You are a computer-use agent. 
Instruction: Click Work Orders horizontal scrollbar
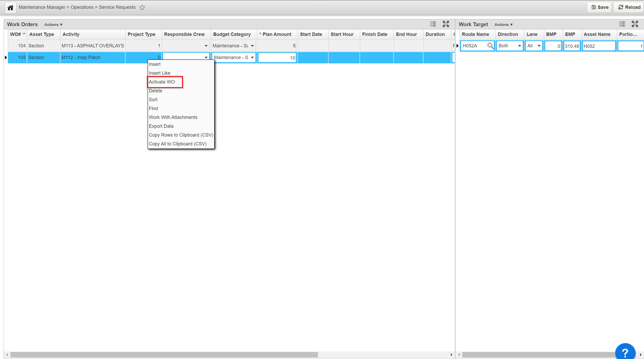(164, 355)
